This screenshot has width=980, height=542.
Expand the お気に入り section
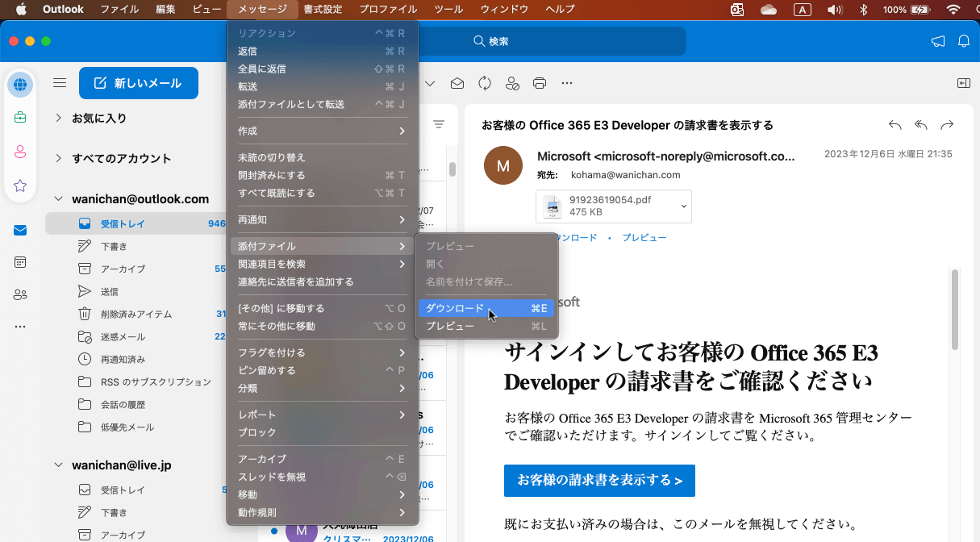pos(58,118)
